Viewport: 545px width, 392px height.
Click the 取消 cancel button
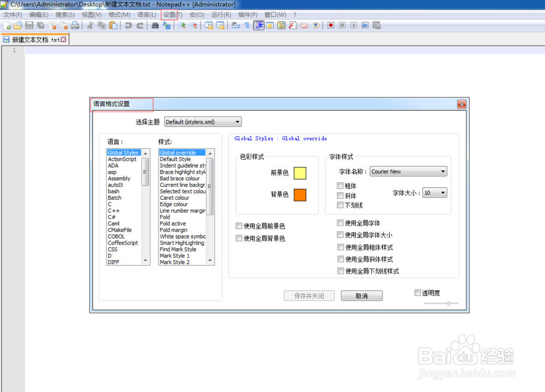(x=361, y=295)
